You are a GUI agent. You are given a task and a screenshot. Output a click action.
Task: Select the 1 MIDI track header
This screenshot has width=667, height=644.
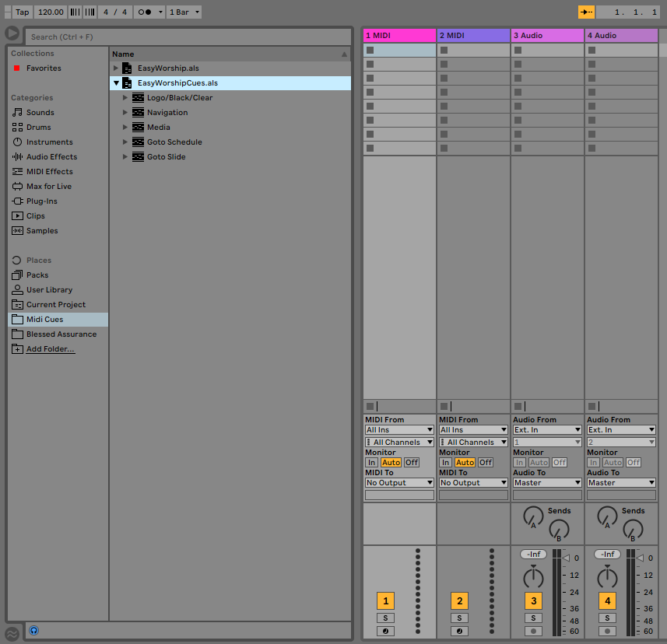399,36
